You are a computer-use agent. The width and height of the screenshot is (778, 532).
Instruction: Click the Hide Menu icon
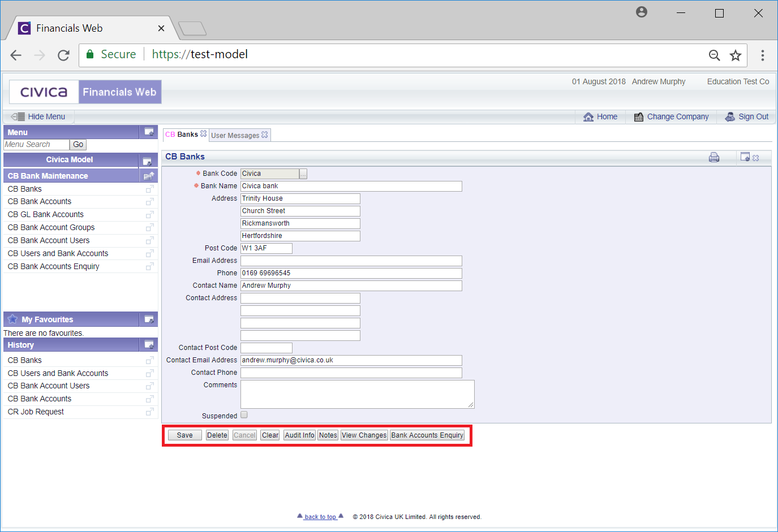(18, 116)
